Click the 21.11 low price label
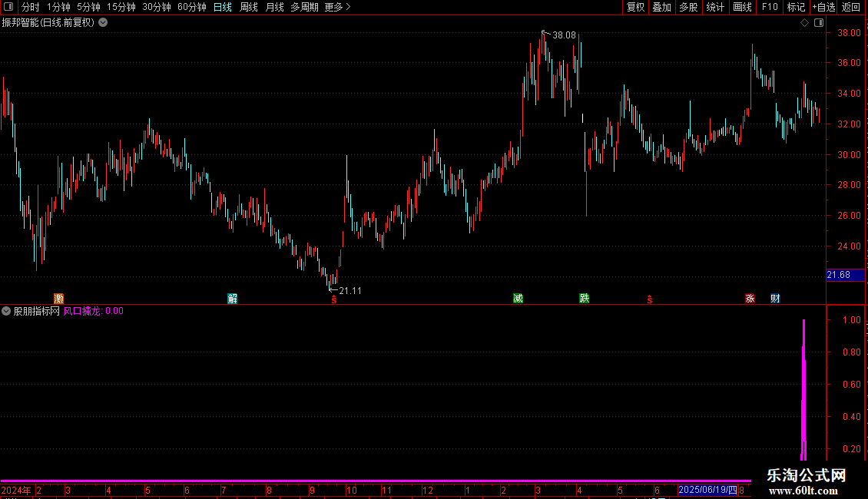 point(350,291)
